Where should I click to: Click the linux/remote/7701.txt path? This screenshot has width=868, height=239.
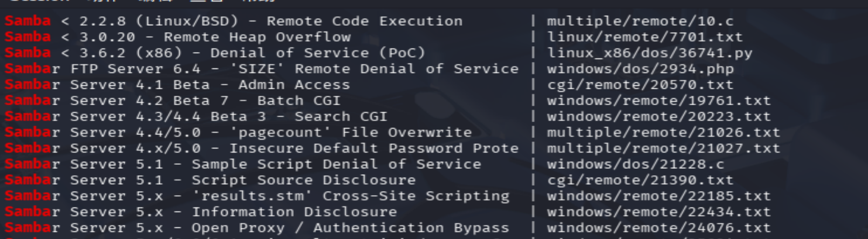pyautogui.click(x=645, y=37)
